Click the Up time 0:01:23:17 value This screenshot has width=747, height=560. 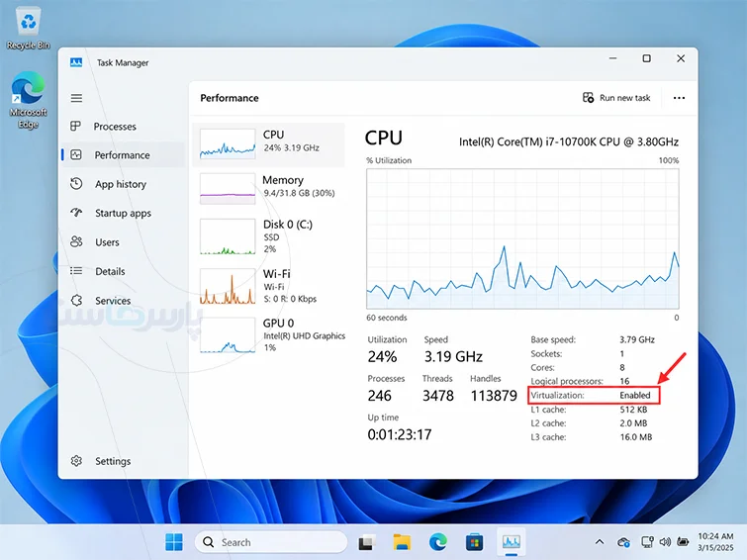400,434
